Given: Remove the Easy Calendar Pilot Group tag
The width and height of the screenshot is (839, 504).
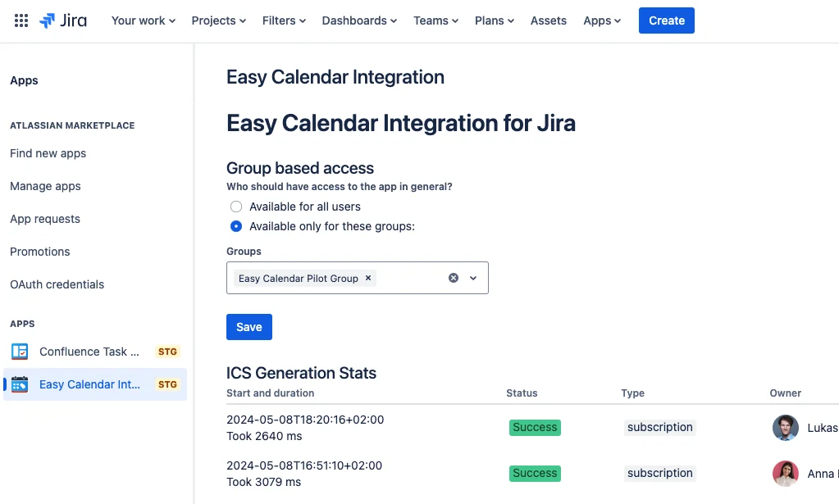Looking at the screenshot, I should pos(368,278).
